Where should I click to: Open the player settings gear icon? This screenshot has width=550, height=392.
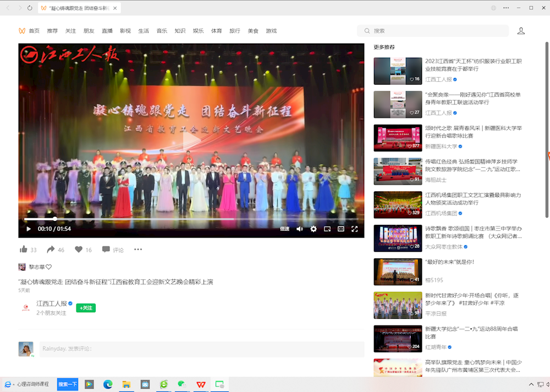[313, 229]
